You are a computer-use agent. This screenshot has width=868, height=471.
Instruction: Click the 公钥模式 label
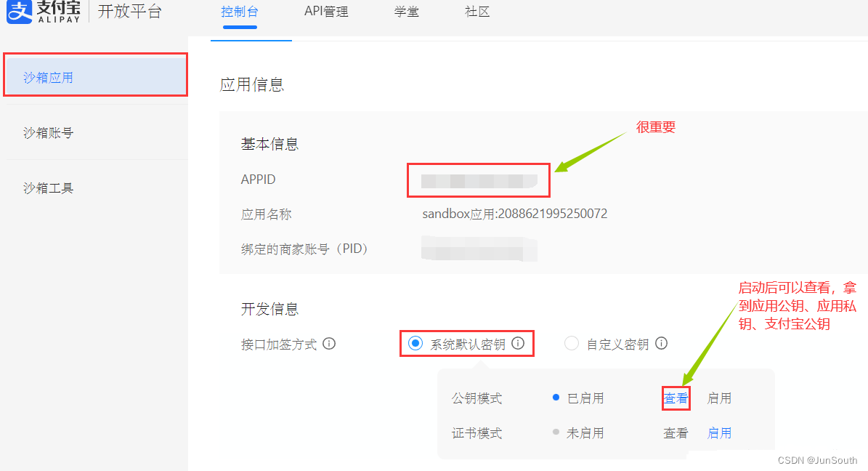pos(476,398)
